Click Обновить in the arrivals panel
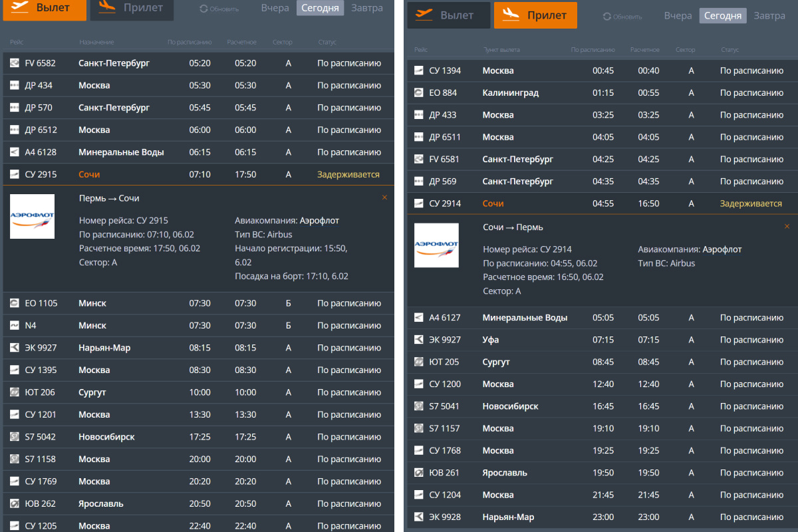This screenshot has width=798, height=532. coord(622,17)
